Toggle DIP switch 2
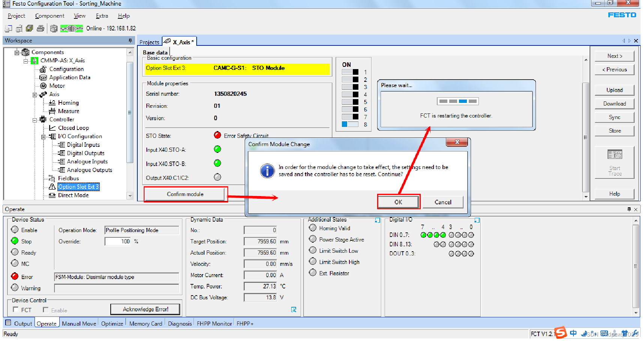The image size is (644, 341). point(350,79)
